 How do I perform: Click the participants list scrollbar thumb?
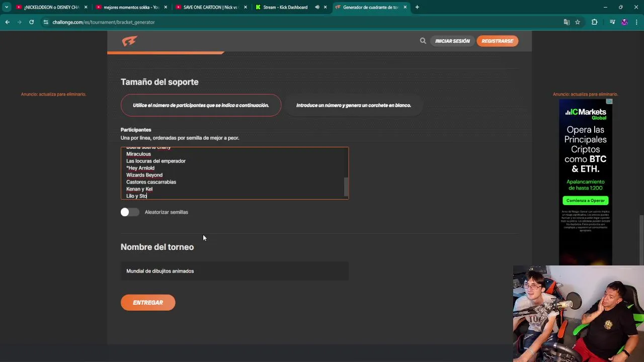(346, 187)
